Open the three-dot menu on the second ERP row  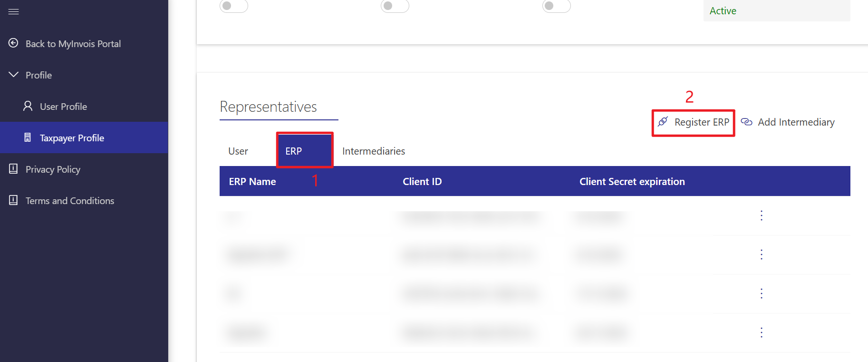[x=762, y=254]
